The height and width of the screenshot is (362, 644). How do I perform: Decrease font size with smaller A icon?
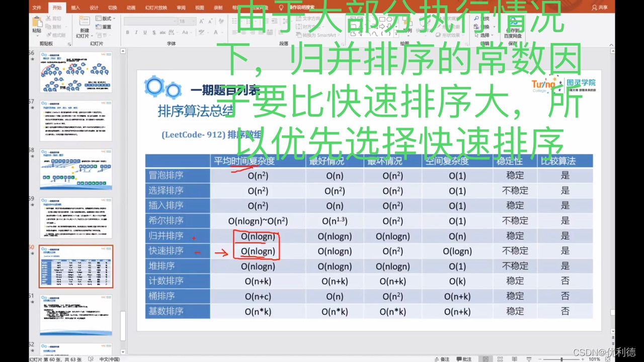tap(210, 21)
